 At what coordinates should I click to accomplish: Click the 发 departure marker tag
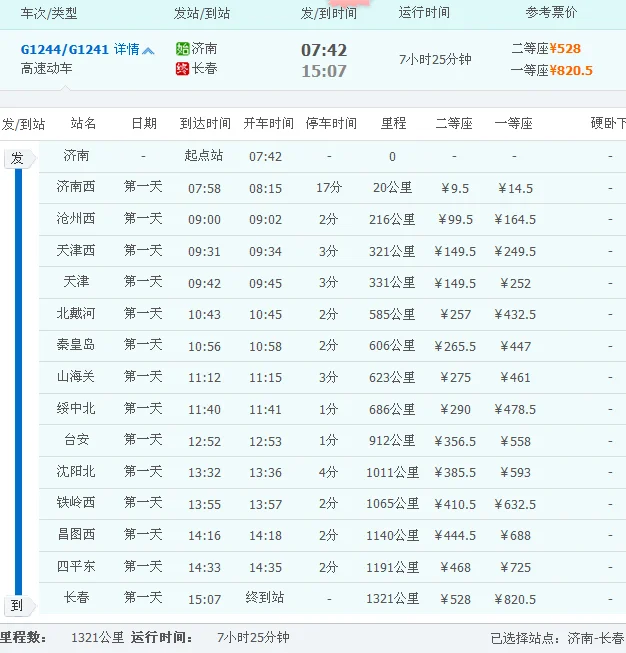coord(19,159)
